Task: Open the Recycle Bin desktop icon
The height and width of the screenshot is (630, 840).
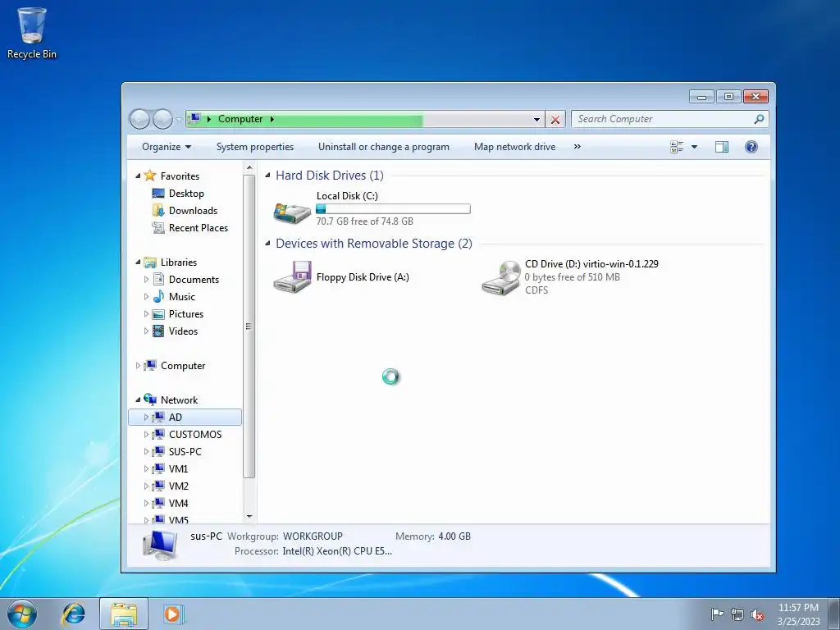Action: (32, 33)
